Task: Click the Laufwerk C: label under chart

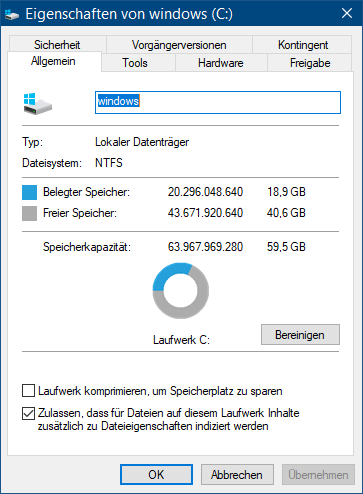Action: tap(181, 340)
